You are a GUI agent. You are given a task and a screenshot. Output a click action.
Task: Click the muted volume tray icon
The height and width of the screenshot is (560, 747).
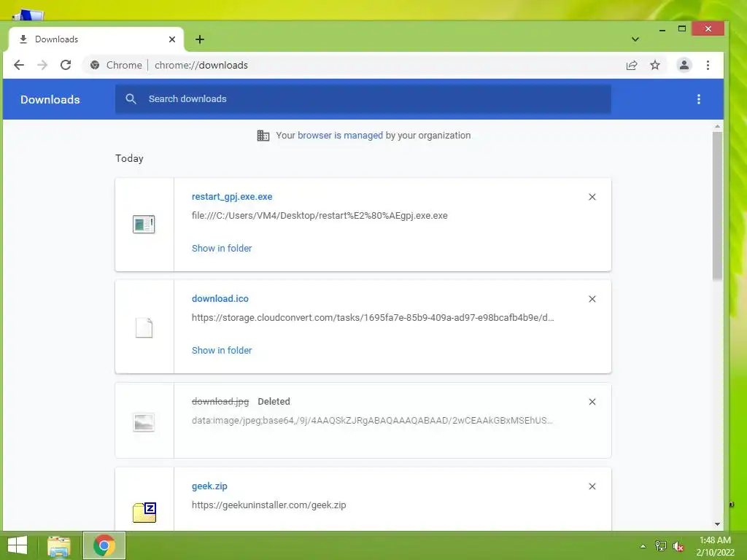coord(678,547)
